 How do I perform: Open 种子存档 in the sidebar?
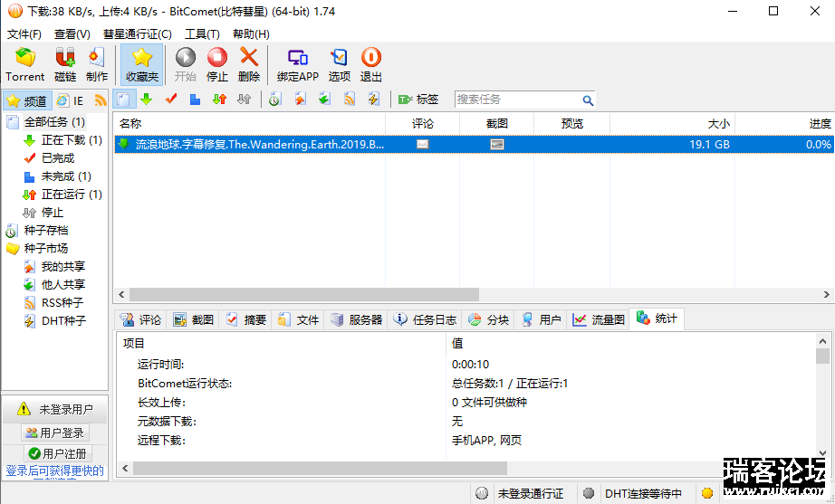click(x=46, y=231)
